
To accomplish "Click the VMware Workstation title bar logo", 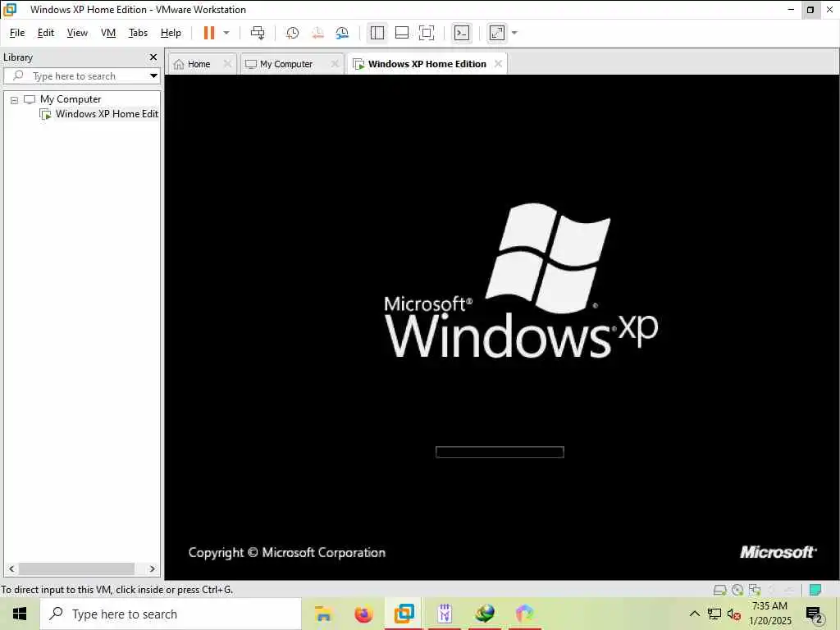I will [x=10, y=10].
